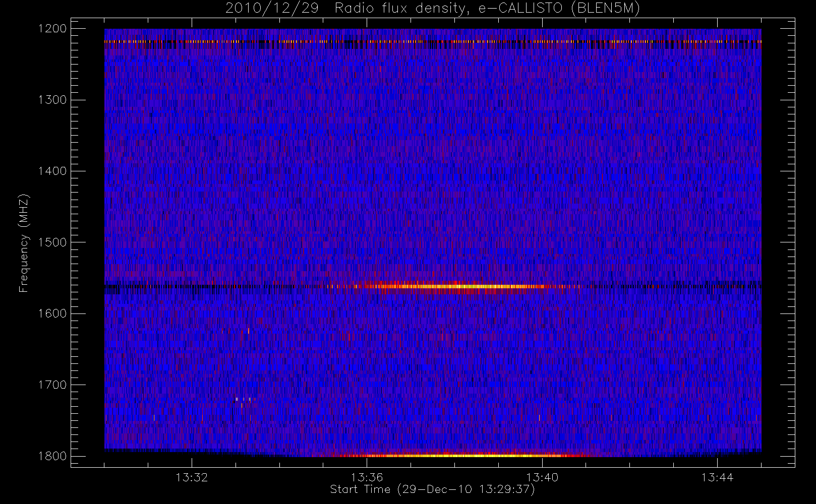This screenshot has height=504, width=816.
Task: Click the 'Start Time (29-Dec-10 13:29:37)' label
Action: coord(432,489)
